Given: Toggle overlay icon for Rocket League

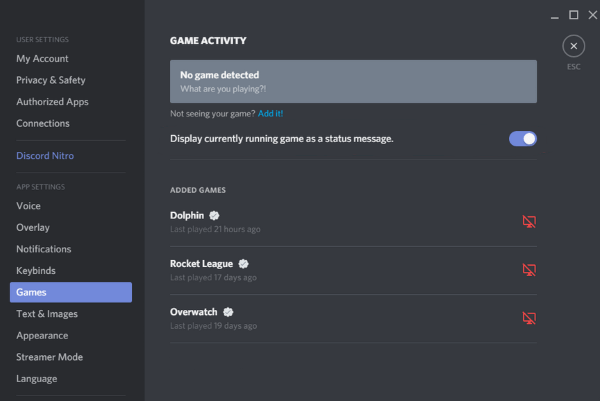Looking at the screenshot, I should 530,270.
